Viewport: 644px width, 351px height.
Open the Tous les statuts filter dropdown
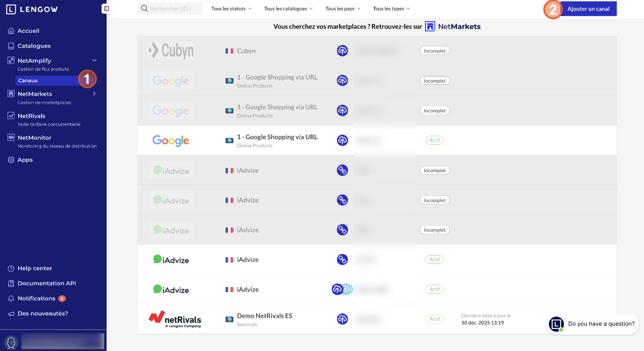click(231, 8)
